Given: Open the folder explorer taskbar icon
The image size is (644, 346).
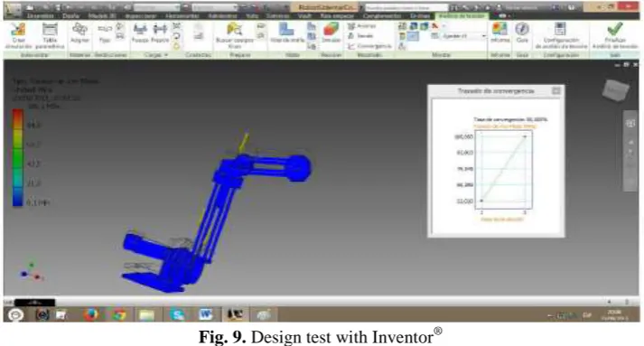Looking at the screenshot, I should click(146, 314).
